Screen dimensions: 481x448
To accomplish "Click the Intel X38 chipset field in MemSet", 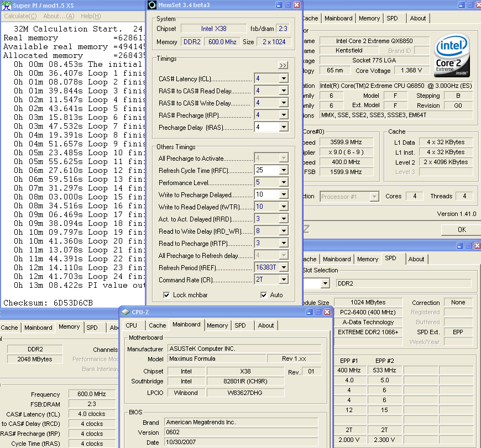I will tap(213, 29).
